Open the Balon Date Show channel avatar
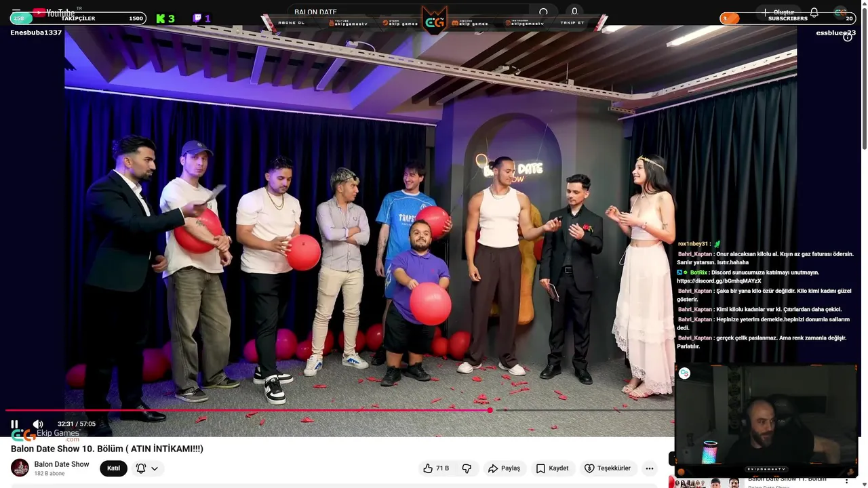 coord(20,468)
